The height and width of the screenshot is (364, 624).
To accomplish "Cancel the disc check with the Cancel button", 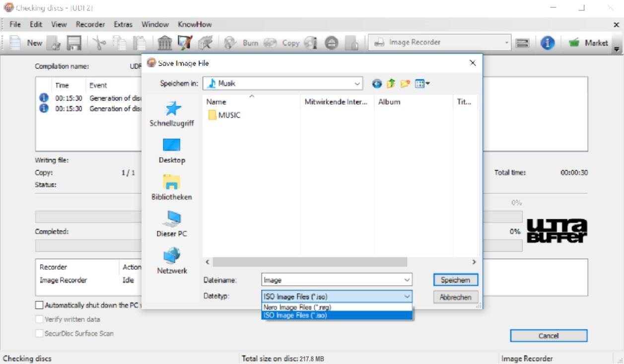I will [x=548, y=336].
